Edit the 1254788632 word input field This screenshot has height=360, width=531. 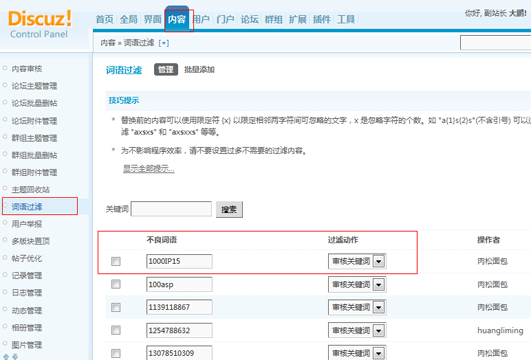[179, 330]
